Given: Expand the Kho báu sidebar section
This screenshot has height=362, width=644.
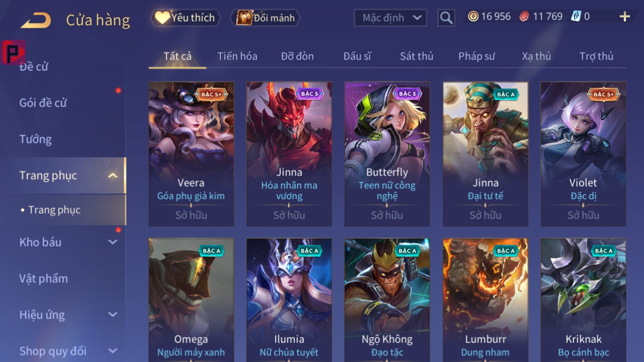Looking at the screenshot, I should pos(113,242).
